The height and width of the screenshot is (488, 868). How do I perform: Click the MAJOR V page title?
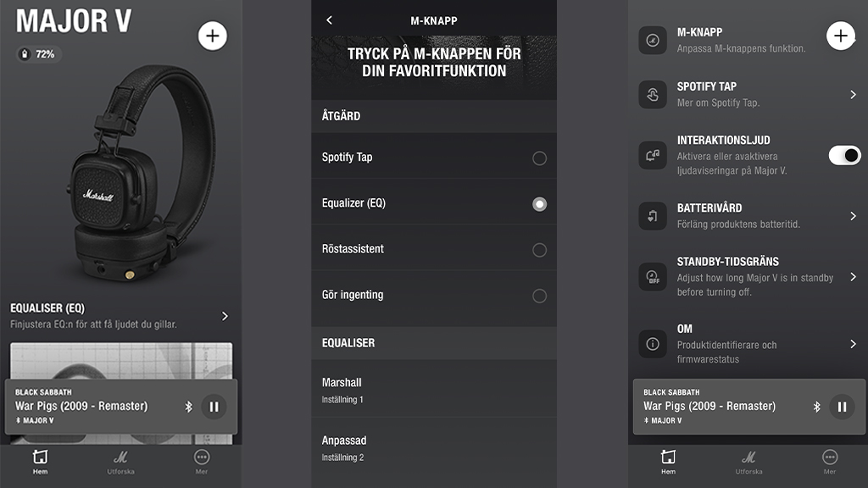[74, 21]
